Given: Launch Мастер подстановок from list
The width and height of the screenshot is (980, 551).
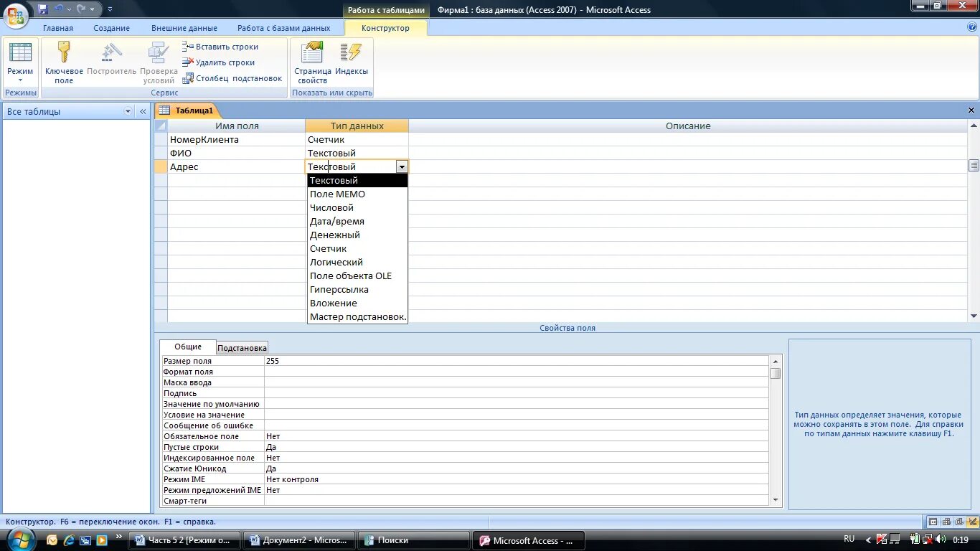Looking at the screenshot, I should pos(357,317).
